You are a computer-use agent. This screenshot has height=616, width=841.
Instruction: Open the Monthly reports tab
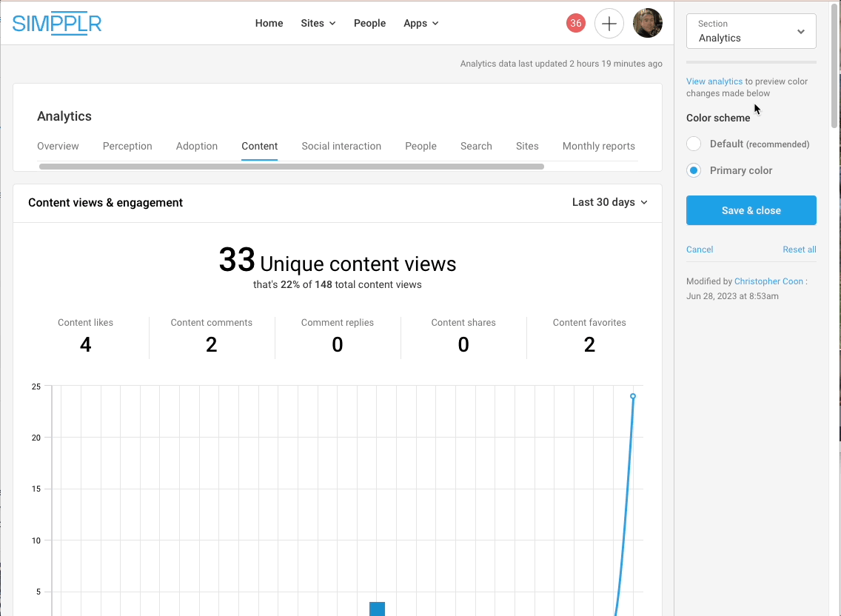[598, 146]
